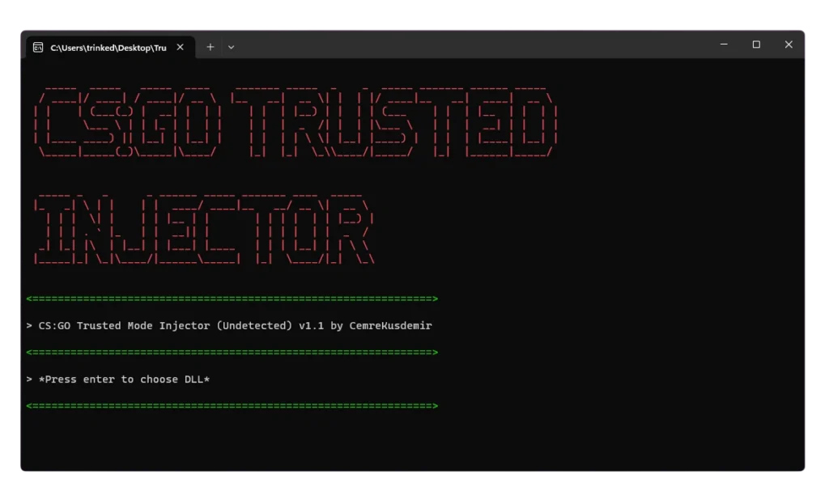
Task: Close the terminal tab
Action: pyautogui.click(x=181, y=47)
